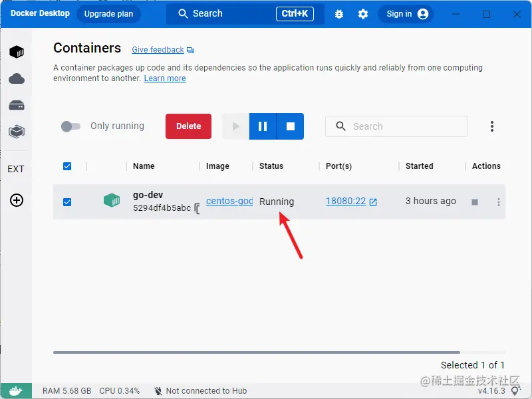Pause the selected containers
This screenshot has height=399, width=532.
[x=263, y=126]
